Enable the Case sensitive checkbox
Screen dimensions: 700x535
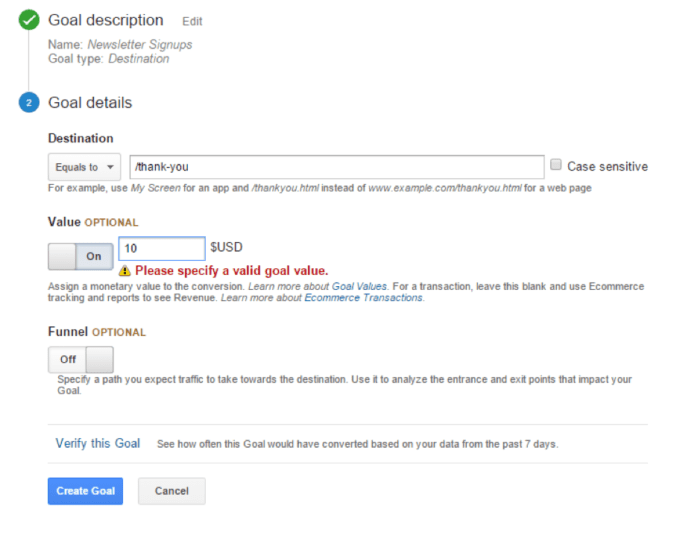556,166
